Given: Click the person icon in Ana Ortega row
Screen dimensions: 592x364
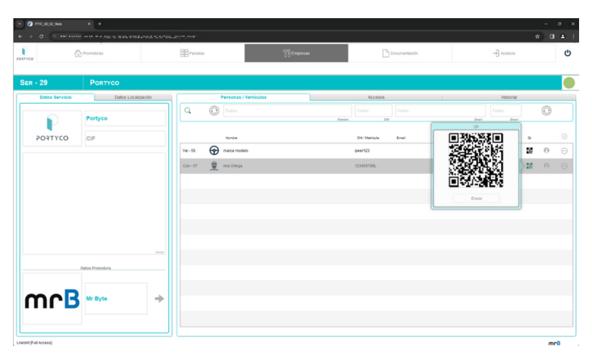Looking at the screenshot, I should click(546, 166).
